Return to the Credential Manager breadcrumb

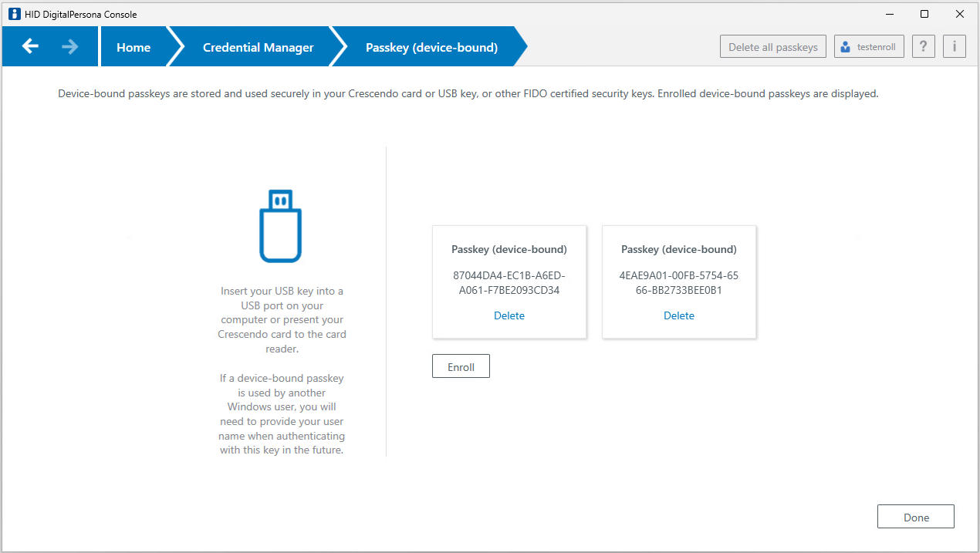click(x=258, y=48)
